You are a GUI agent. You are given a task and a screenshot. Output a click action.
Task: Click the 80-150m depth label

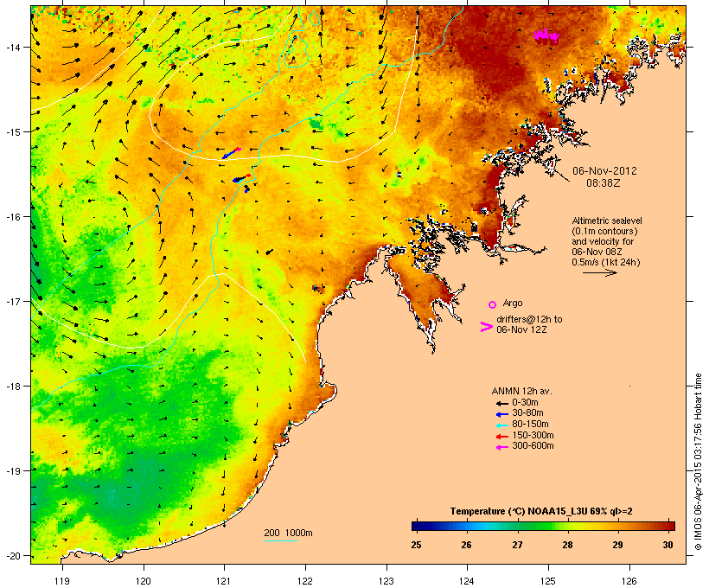point(530,425)
